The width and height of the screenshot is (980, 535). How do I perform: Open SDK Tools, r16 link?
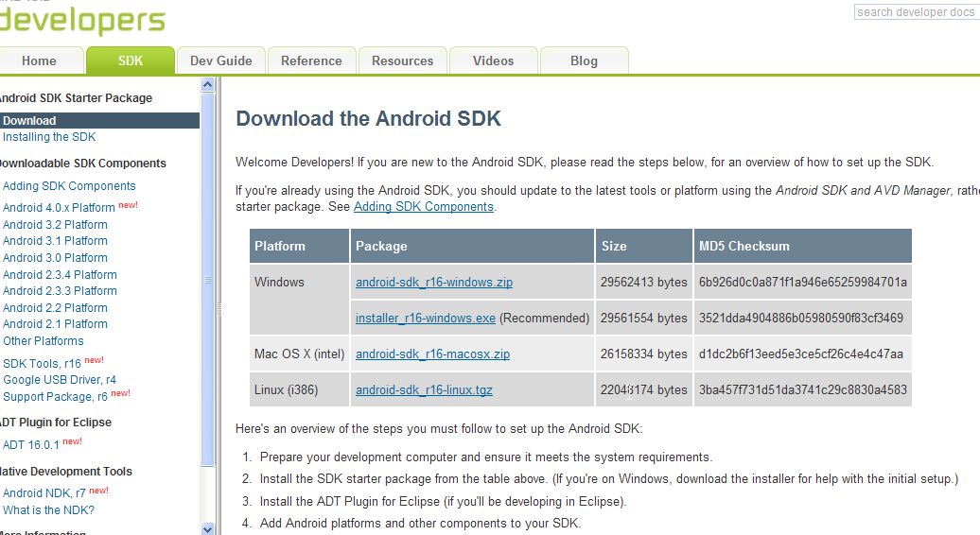point(42,363)
